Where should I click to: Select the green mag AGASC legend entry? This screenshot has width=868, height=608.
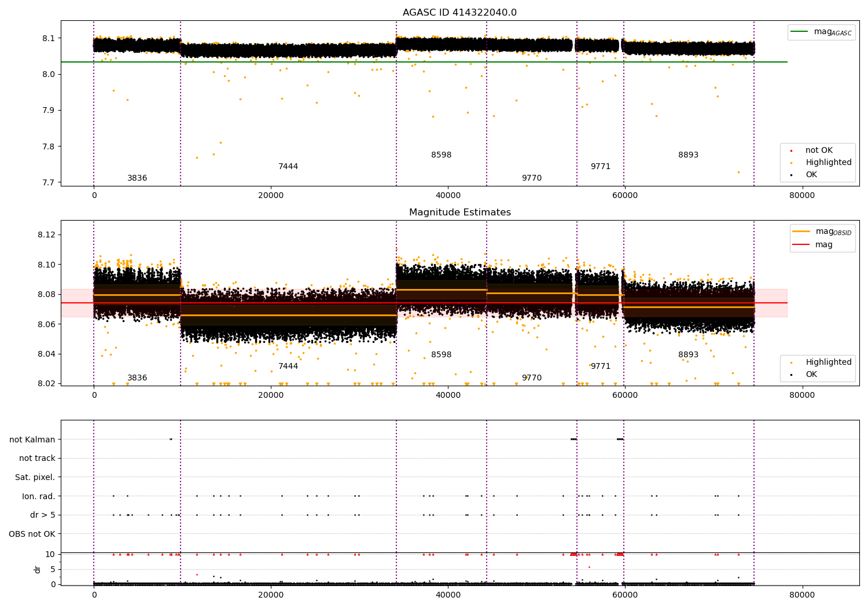click(x=821, y=32)
